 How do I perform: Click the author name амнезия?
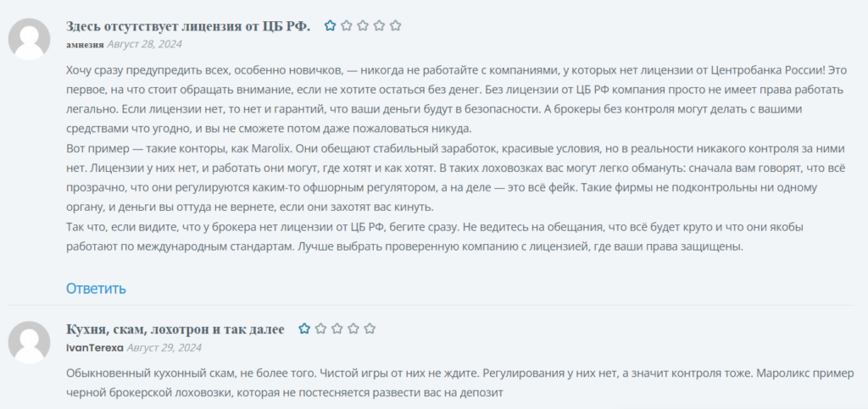[85, 44]
